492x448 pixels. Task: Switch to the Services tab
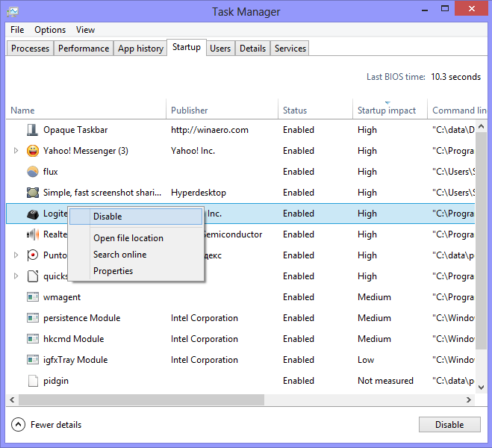coord(290,49)
